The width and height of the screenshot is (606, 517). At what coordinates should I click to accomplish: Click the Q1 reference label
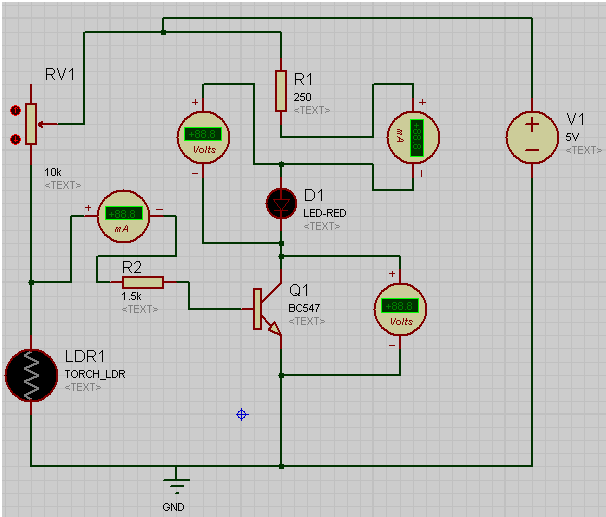(299, 290)
